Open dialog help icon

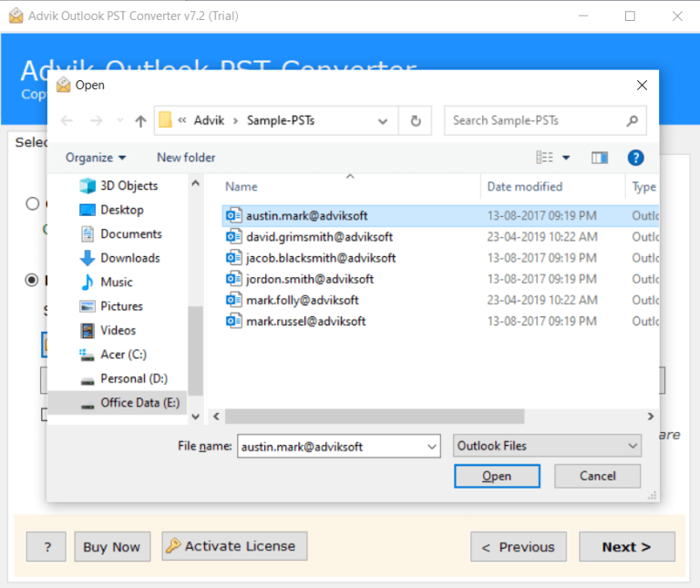click(x=635, y=158)
